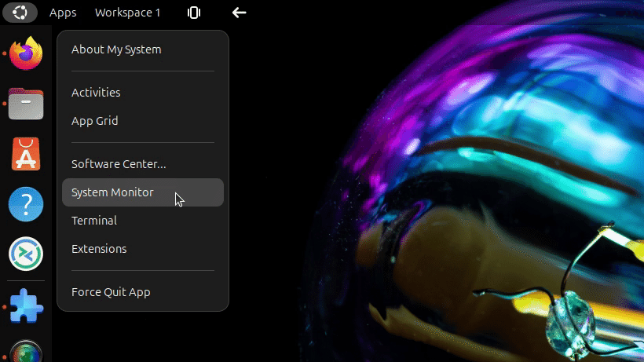Screen dimensions: 644x362
Task: Click the back arrow icon in top bar
Action: point(239,13)
